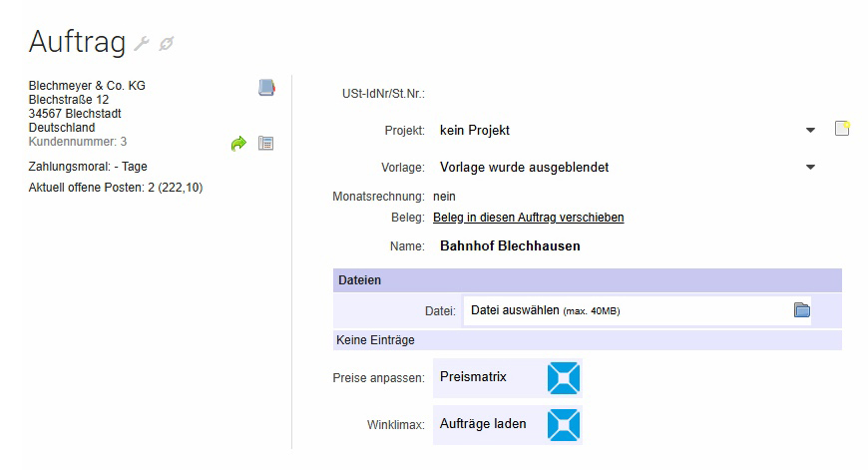Click the blue Aufträge laden icon
The width and height of the screenshot is (868, 470).
(x=565, y=425)
